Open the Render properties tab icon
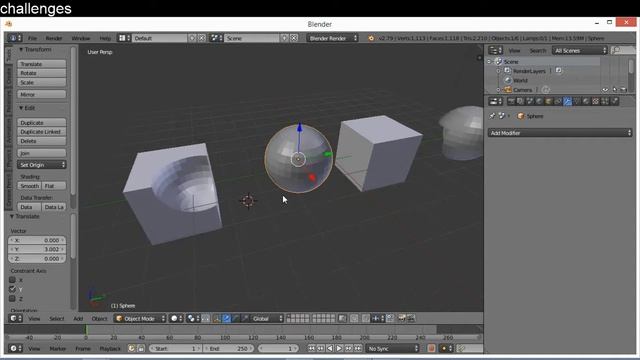This screenshot has width=640, height=360. point(511,101)
